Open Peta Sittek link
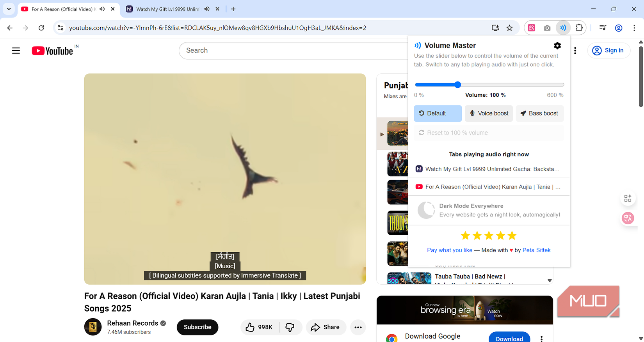Viewport: 644px width, 342px height. pos(536,250)
